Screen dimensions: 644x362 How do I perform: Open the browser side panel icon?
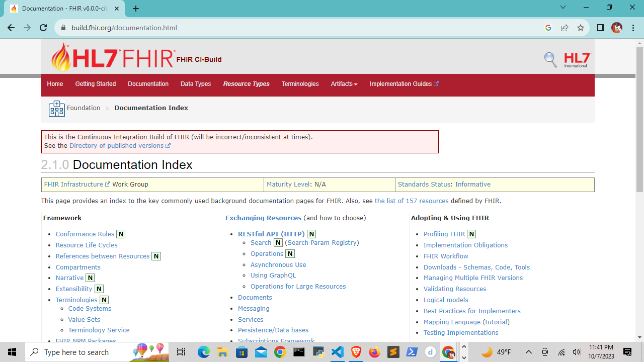tap(600, 28)
